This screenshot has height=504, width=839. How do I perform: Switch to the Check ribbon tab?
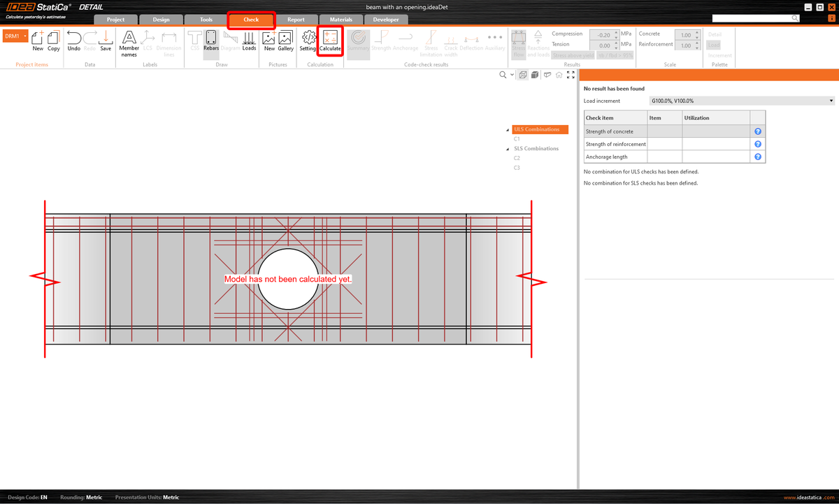251,20
